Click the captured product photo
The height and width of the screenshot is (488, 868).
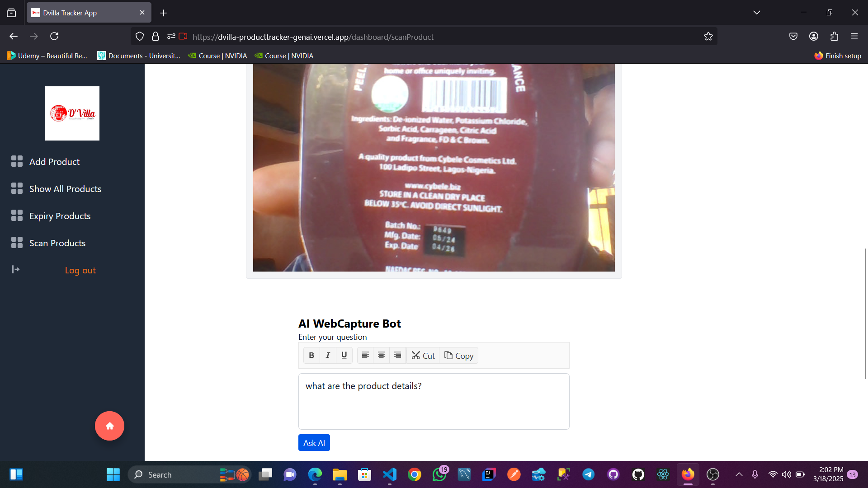434,168
